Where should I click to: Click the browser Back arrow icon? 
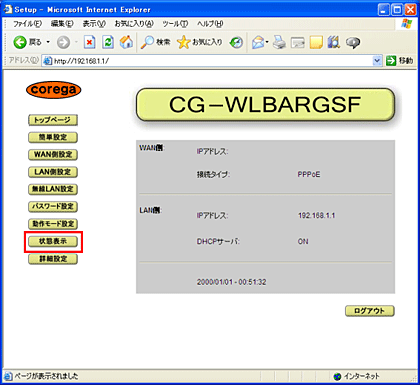coord(20,42)
